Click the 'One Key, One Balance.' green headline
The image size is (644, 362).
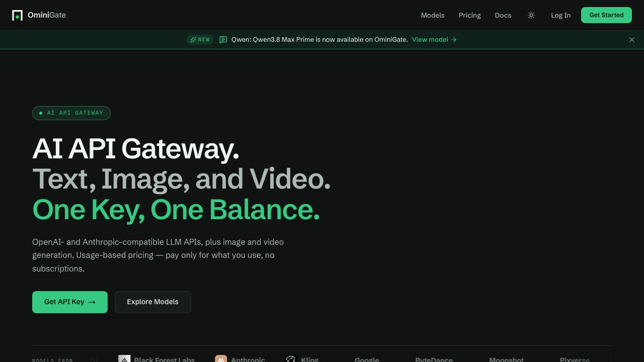pos(176,209)
